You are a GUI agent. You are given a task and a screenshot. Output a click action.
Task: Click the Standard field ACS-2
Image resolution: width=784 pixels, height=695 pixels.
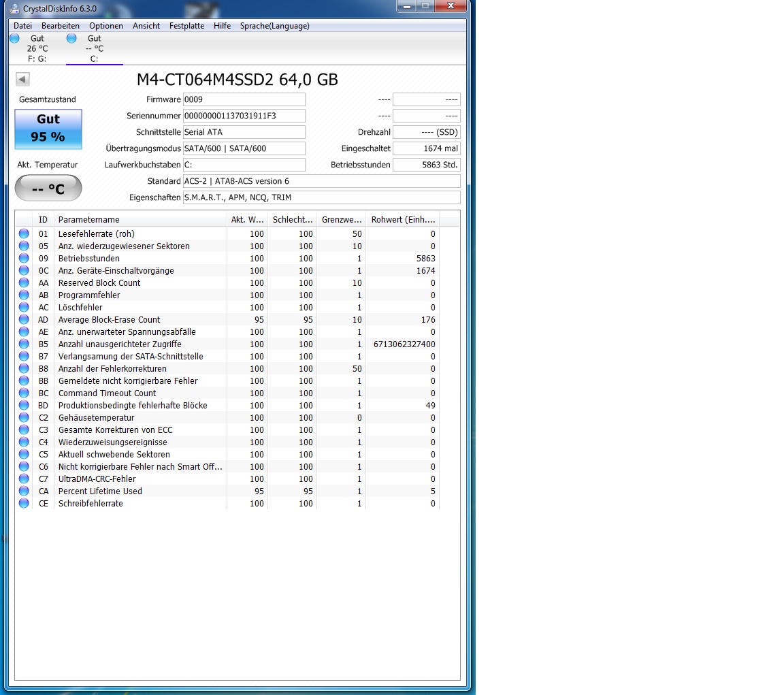point(321,181)
